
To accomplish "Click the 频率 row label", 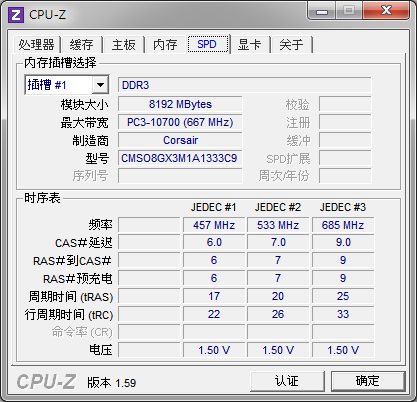I will click(100, 225).
